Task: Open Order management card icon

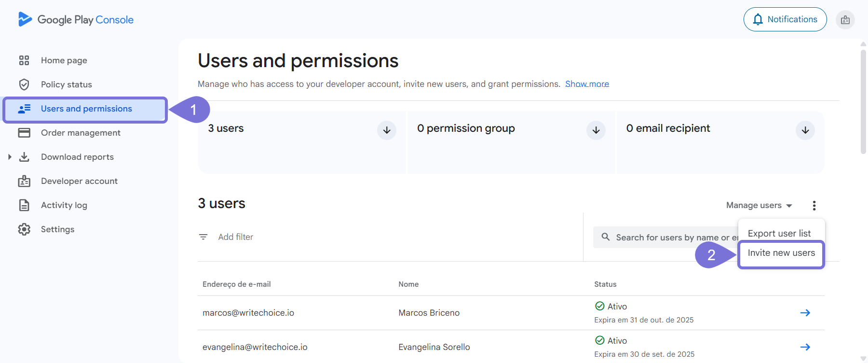Action: (x=24, y=133)
